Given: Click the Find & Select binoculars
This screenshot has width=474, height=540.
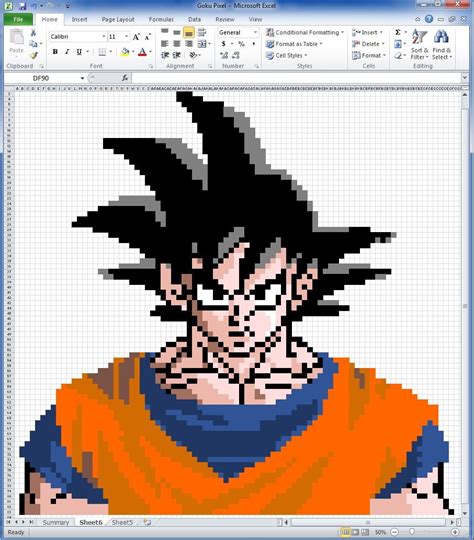Looking at the screenshot, I should pyautogui.click(x=442, y=44).
